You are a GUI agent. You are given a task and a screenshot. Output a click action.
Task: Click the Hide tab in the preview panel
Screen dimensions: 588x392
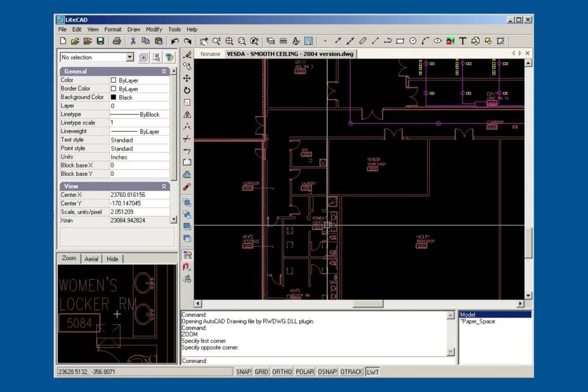112,259
